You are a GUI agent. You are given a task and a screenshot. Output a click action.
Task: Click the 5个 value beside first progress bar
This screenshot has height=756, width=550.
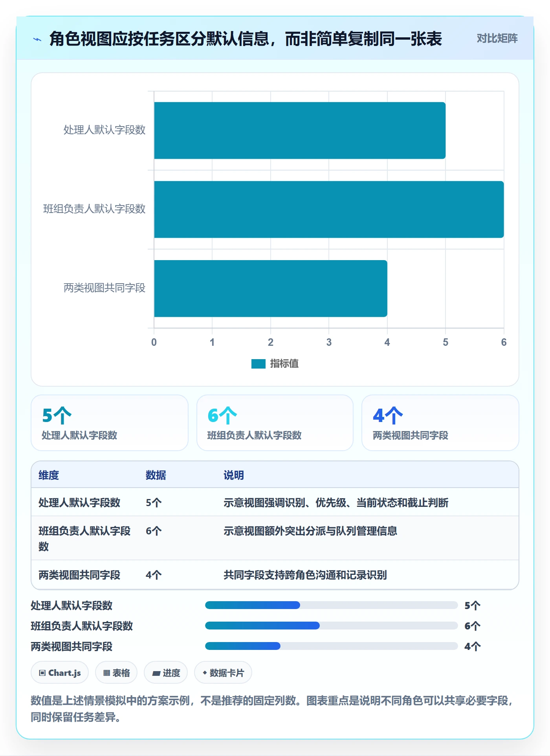click(x=473, y=606)
